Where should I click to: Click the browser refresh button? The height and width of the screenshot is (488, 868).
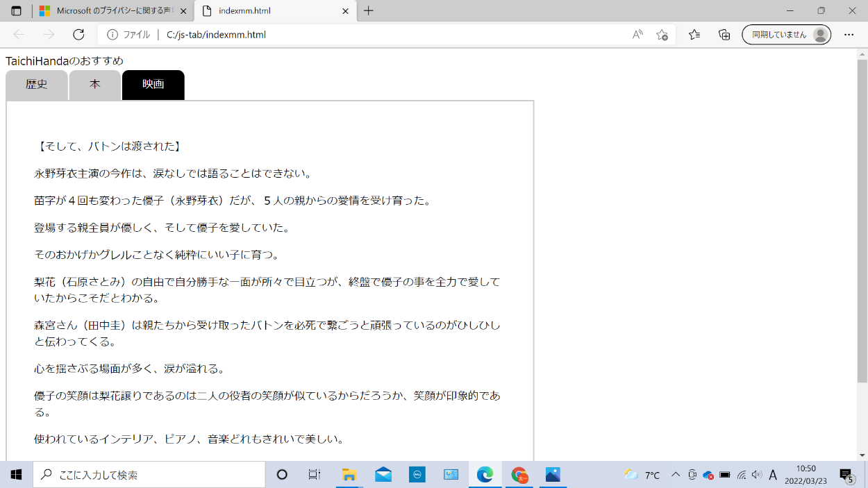click(x=78, y=35)
